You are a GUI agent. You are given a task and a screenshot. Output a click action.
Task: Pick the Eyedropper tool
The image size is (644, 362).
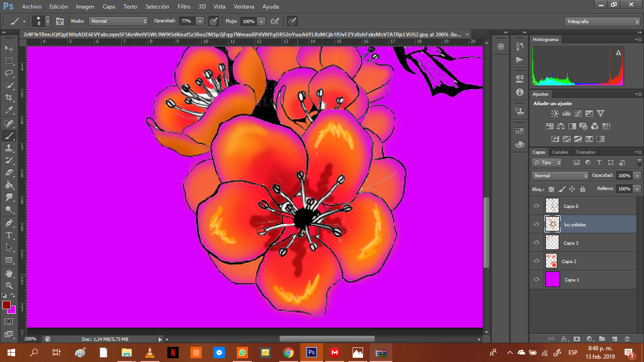coord(9,110)
